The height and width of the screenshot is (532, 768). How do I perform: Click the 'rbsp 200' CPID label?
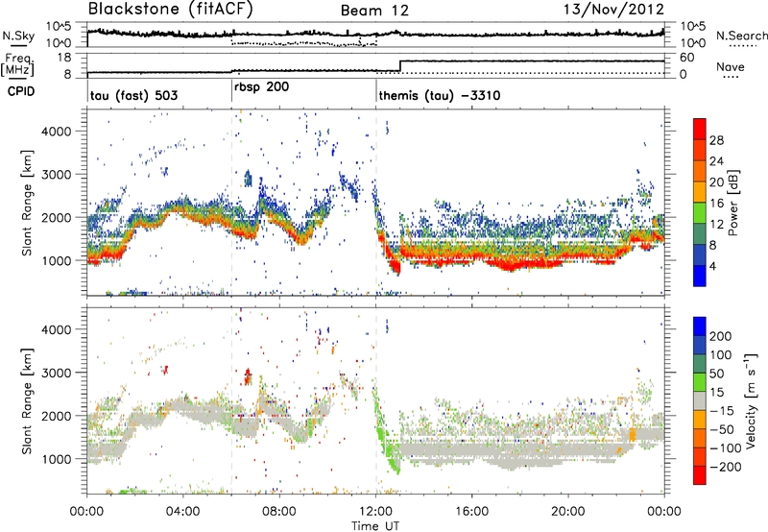tap(261, 87)
